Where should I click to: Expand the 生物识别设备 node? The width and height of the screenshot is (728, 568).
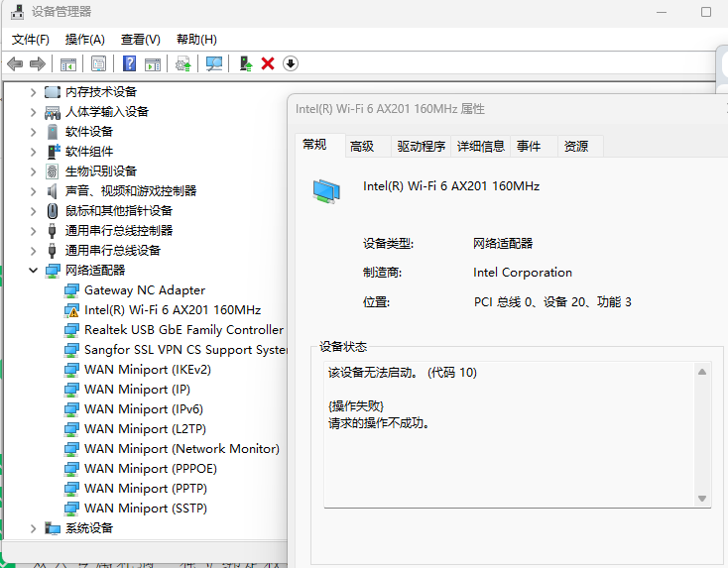tap(33, 170)
